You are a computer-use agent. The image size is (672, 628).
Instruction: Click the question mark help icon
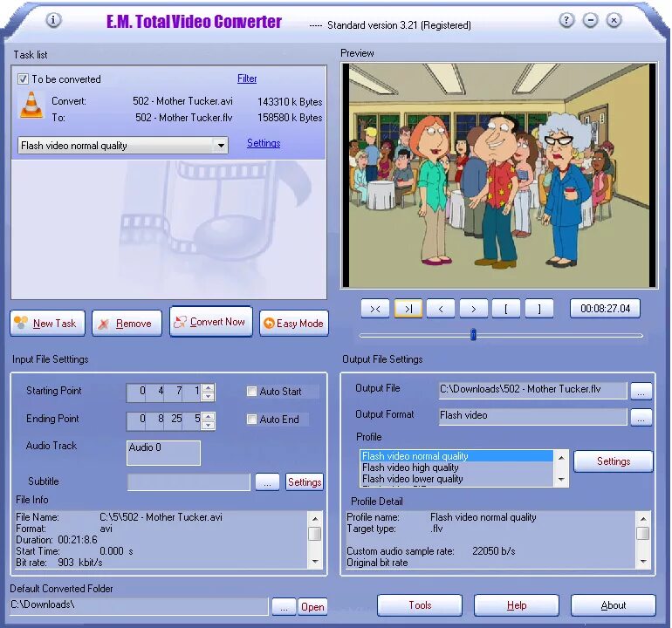[x=566, y=20]
